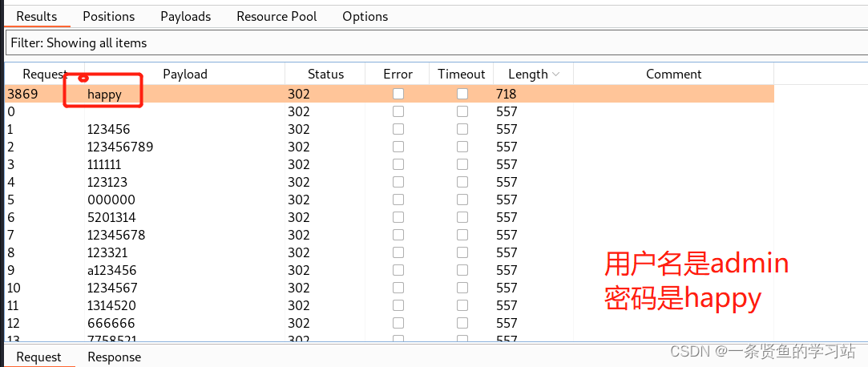The height and width of the screenshot is (367, 868).
Task: Sort by the Status column header
Action: tap(325, 75)
